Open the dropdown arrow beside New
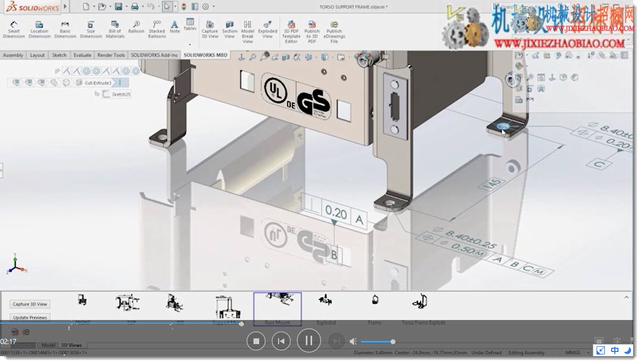The height and width of the screenshot is (364, 641). tap(93, 7)
